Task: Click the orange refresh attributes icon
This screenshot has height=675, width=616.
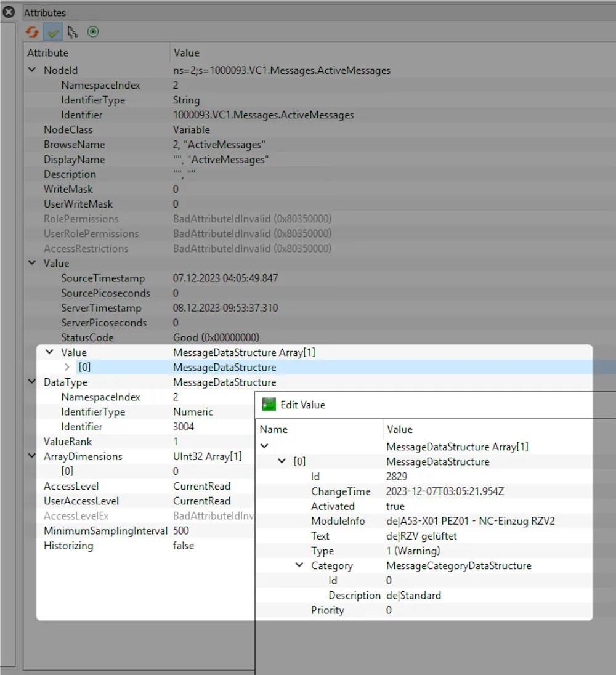Action: (x=32, y=32)
